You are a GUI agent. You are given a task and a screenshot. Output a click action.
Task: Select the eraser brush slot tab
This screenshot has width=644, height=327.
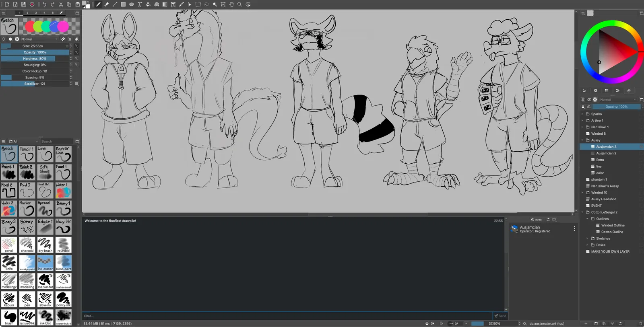61,13
